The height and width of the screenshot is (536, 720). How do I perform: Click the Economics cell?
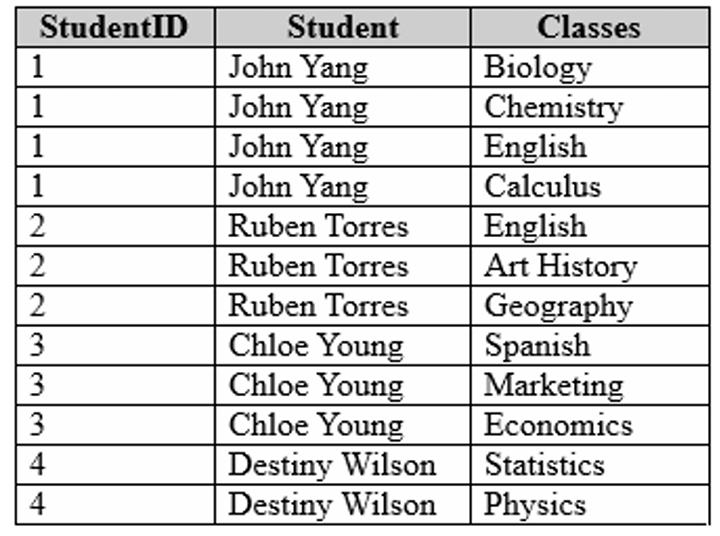click(x=558, y=425)
